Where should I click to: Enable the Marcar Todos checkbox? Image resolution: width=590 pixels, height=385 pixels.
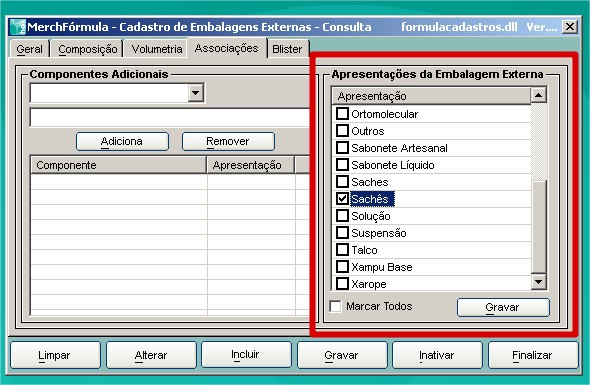tap(335, 306)
